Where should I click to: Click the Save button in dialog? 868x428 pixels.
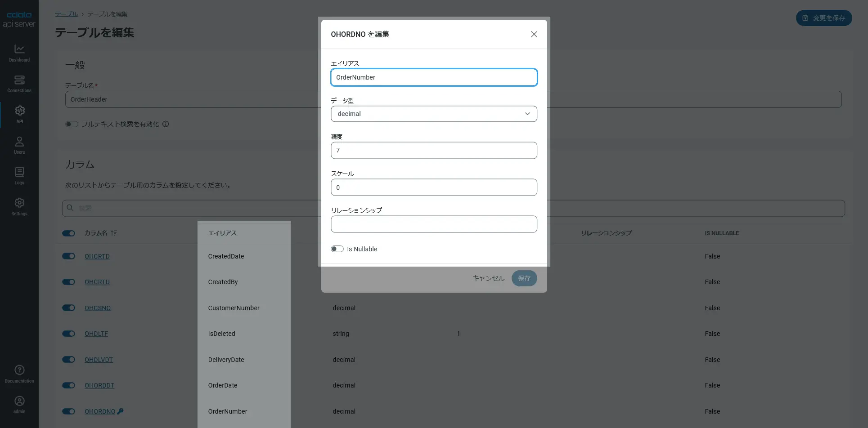pos(524,278)
